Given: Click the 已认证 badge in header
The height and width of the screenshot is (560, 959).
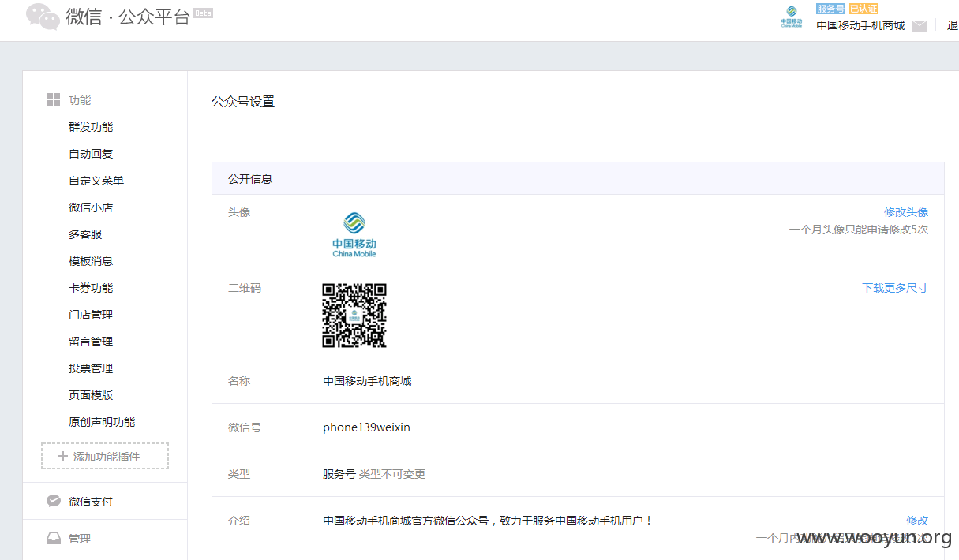Looking at the screenshot, I should [863, 9].
